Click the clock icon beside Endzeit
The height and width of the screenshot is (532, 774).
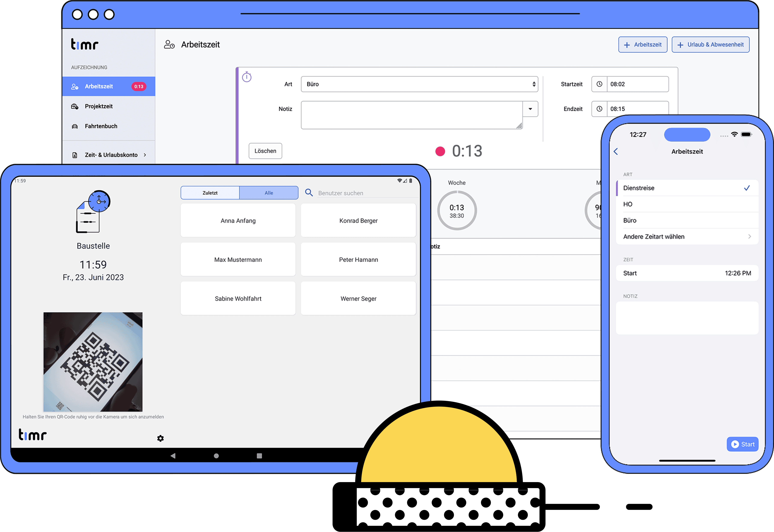[599, 109]
